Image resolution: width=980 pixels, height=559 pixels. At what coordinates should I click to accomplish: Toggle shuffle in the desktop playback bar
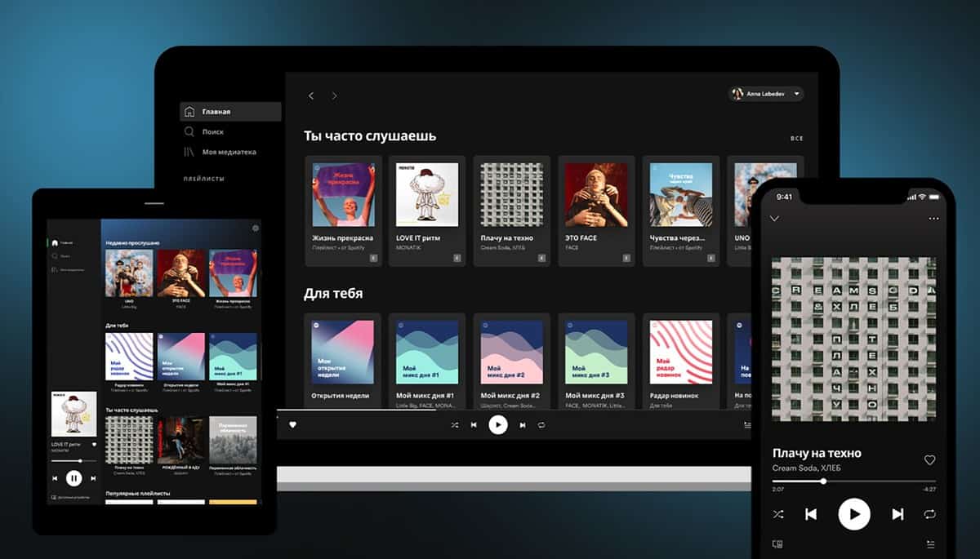tap(456, 425)
